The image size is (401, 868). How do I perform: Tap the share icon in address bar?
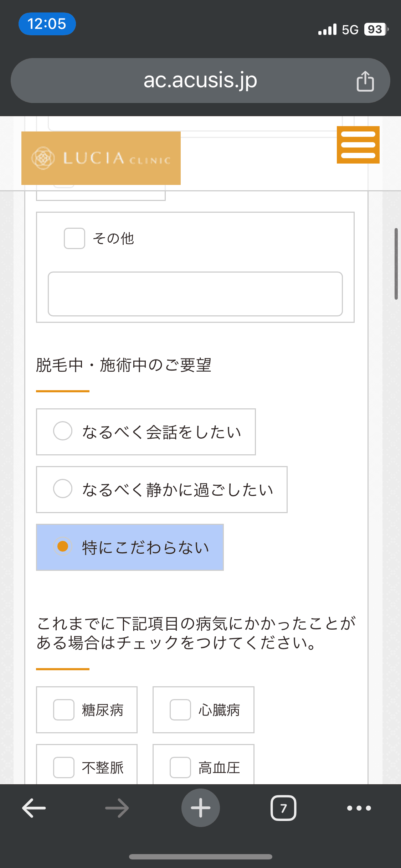(x=365, y=81)
